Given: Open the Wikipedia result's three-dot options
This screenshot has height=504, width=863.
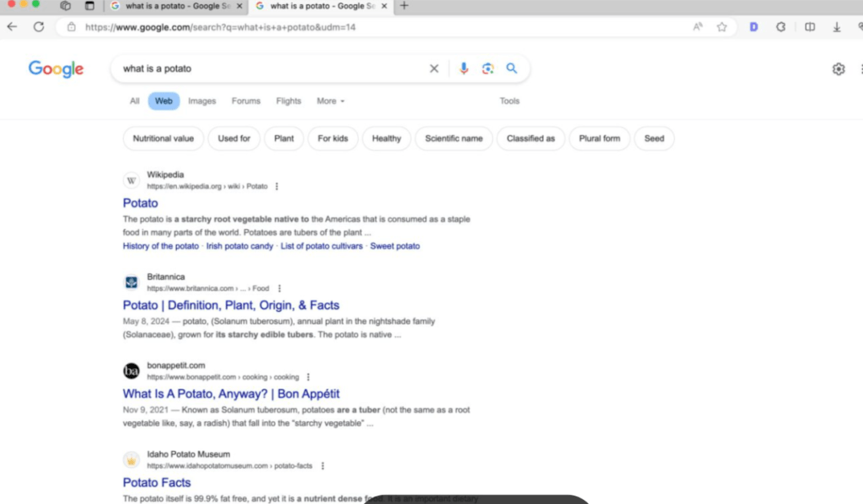Looking at the screenshot, I should coord(276,186).
